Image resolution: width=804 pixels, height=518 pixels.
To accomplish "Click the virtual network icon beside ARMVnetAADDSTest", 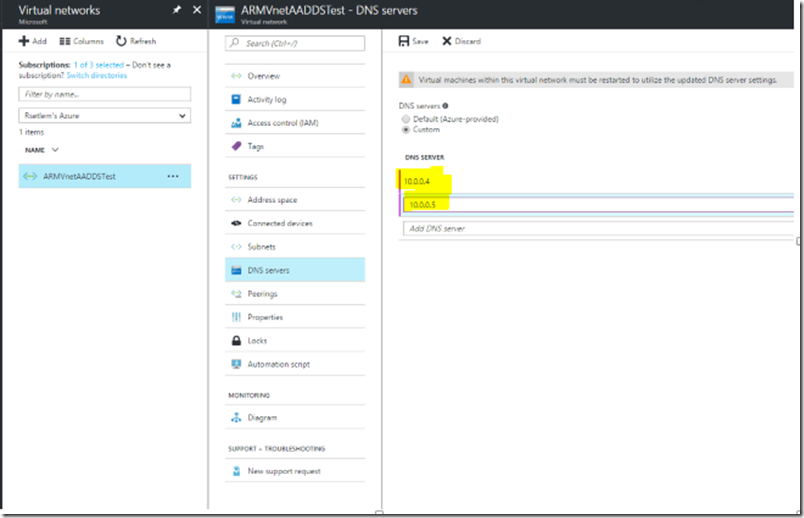I will (x=30, y=176).
